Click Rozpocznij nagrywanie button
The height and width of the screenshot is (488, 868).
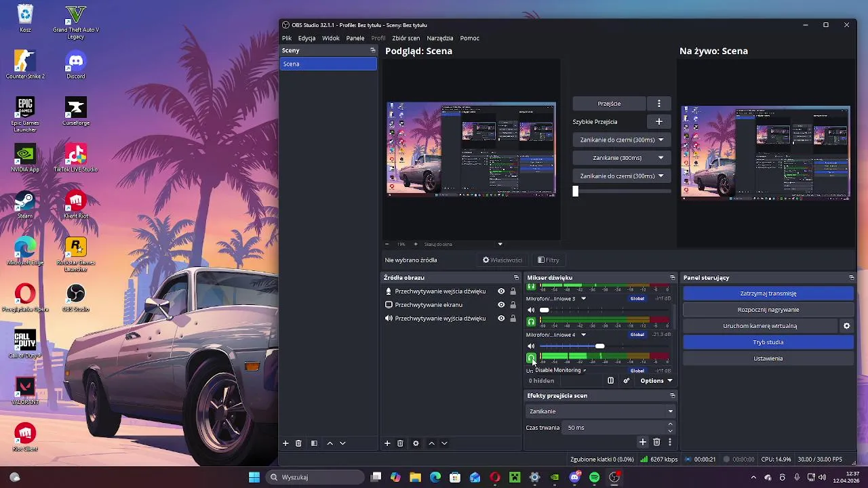click(768, 310)
